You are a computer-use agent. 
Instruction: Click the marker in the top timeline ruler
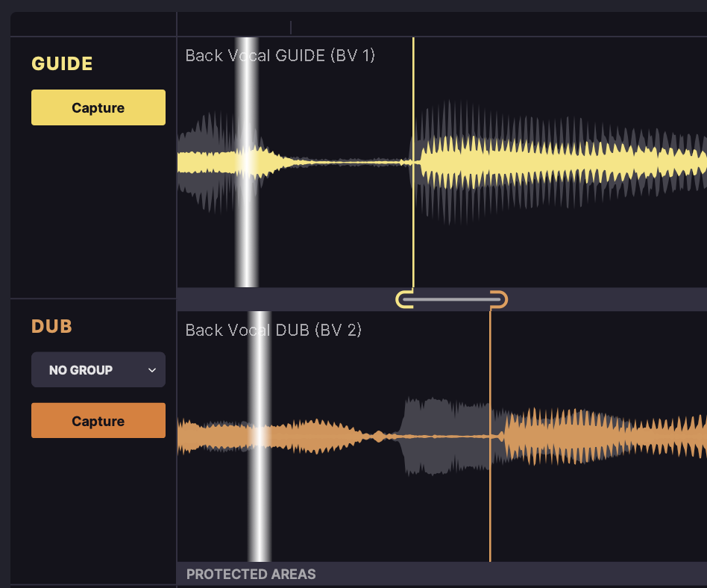coord(290,27)
